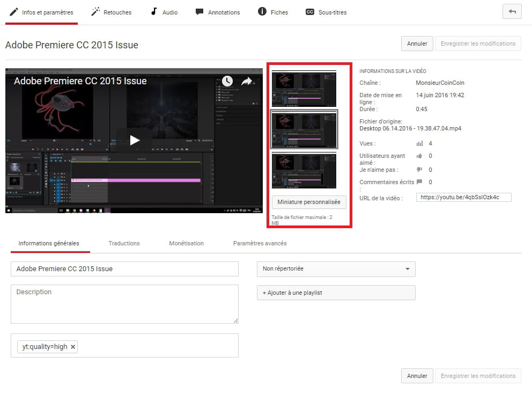
Task: Switch to the Audio tab
Action: (x=164, y=12)
